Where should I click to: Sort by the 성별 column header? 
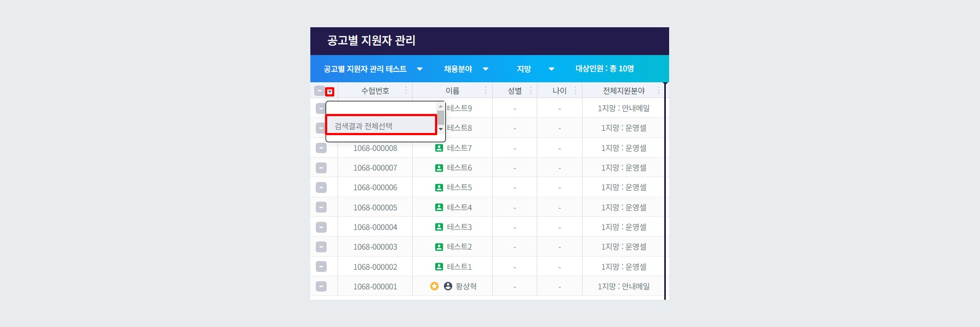[x=514, y=90]
